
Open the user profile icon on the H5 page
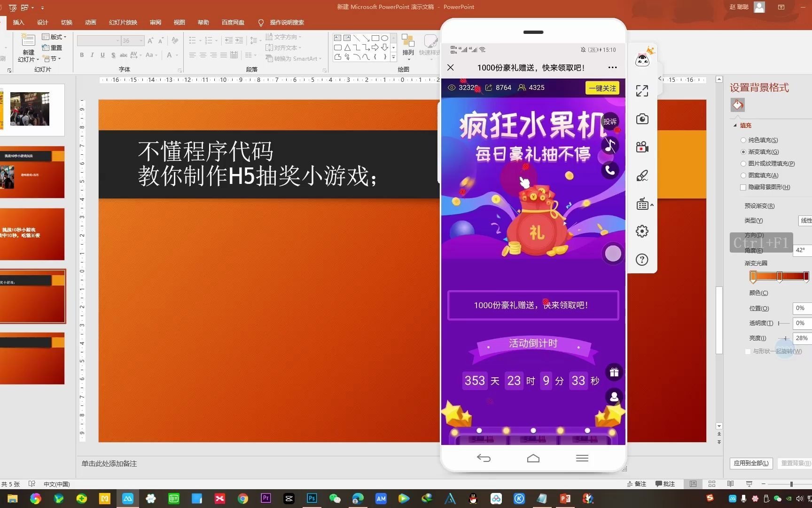tap(614, 397)
